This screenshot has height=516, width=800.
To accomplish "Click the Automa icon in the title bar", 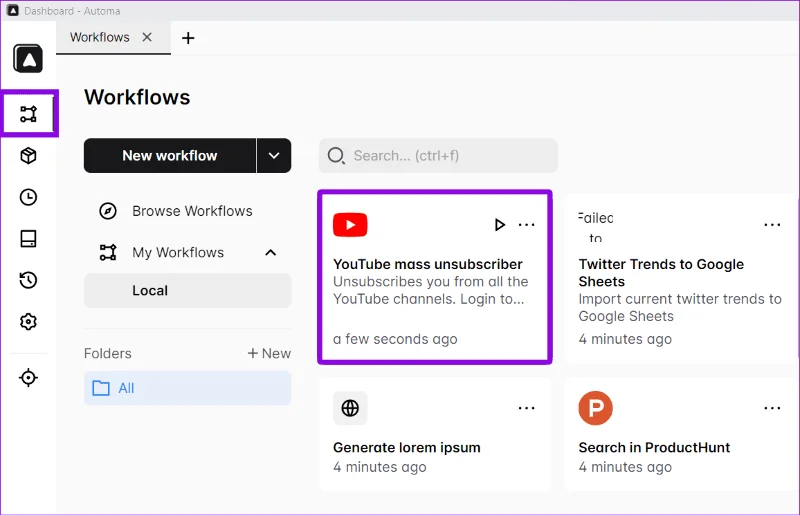I will coord(13,11).
